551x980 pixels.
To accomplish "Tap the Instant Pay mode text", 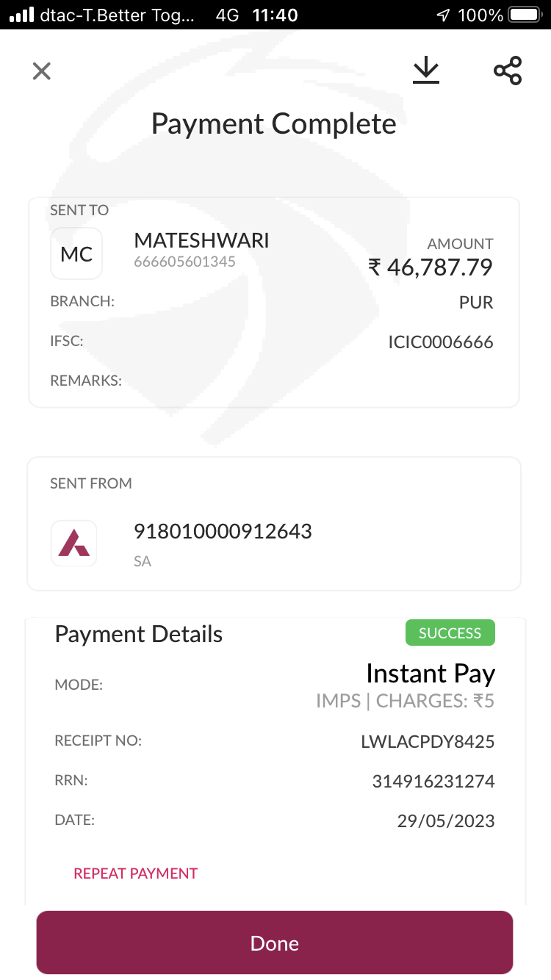I will (431, 674).
